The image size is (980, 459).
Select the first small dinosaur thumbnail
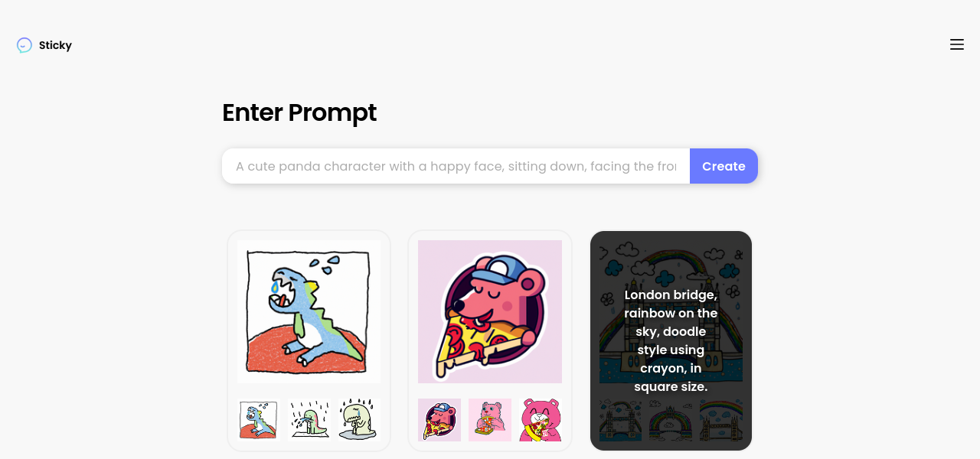coord(259,420)
